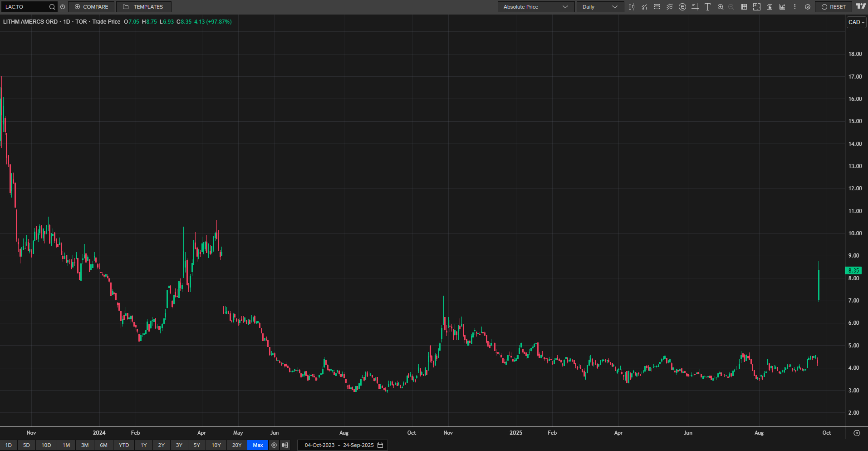Image resolution: width=868 pixels, height=451 pixels.
Task: Click the search magnifier beside LAC.TO
Action: (x=52, y=7)
